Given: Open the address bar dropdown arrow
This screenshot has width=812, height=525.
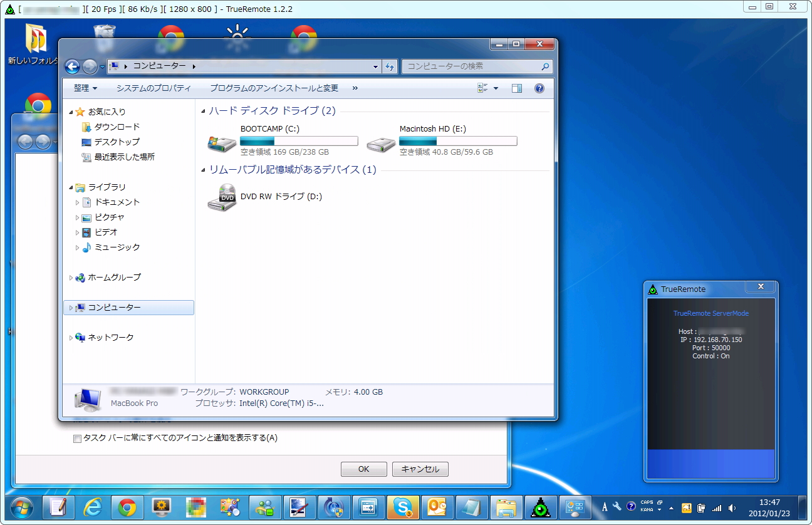Looking at the screenshot, I should click(x=375, y=66).
